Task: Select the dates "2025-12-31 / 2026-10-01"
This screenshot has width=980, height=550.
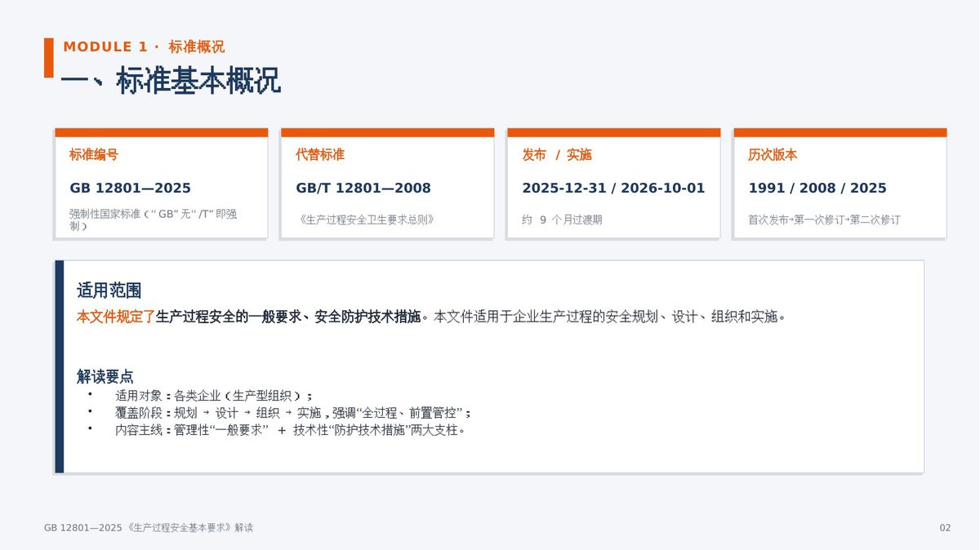Action: pos(613,189)
